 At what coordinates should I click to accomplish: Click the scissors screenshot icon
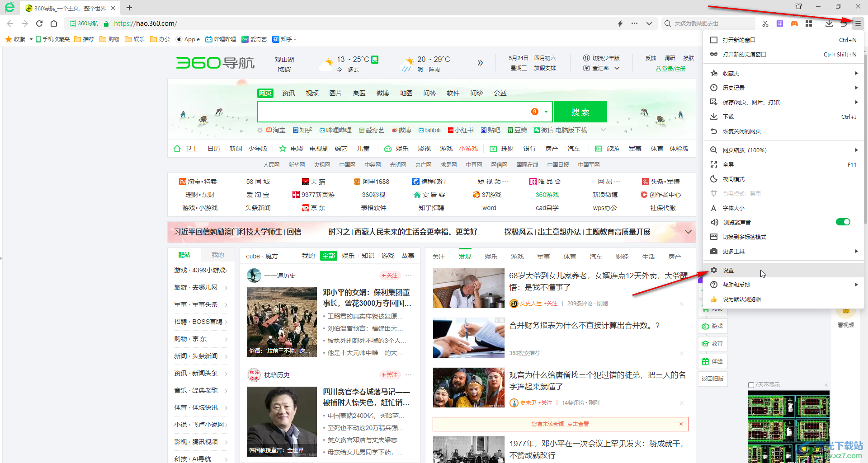765,23
